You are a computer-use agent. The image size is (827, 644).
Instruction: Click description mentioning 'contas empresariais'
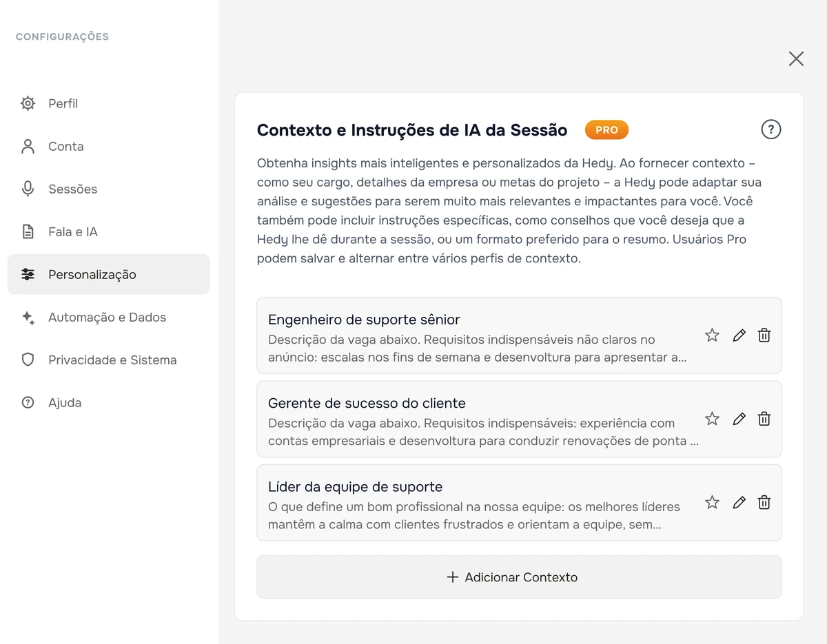coord(483,432)
